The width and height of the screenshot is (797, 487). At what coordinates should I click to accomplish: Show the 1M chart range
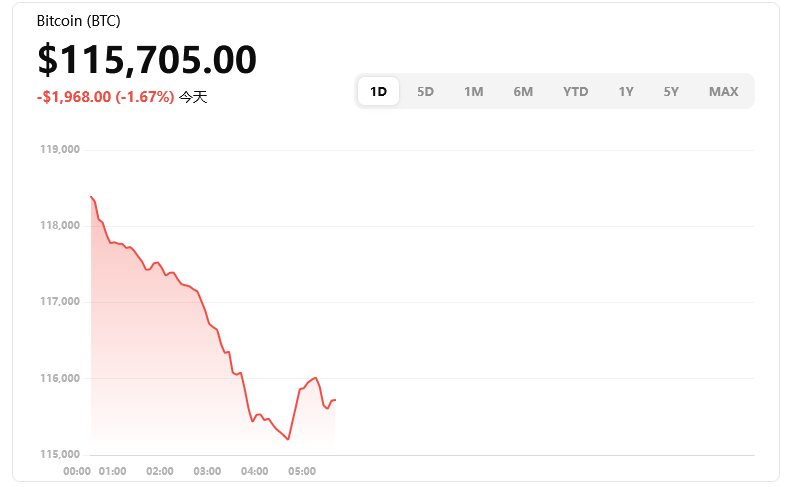(473, 91)
